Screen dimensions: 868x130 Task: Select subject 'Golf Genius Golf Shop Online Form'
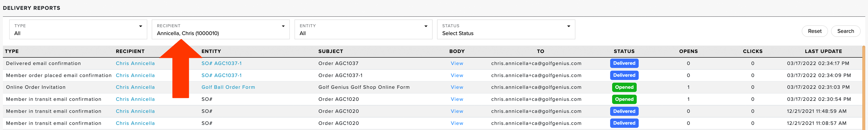(x=364, y=87)
